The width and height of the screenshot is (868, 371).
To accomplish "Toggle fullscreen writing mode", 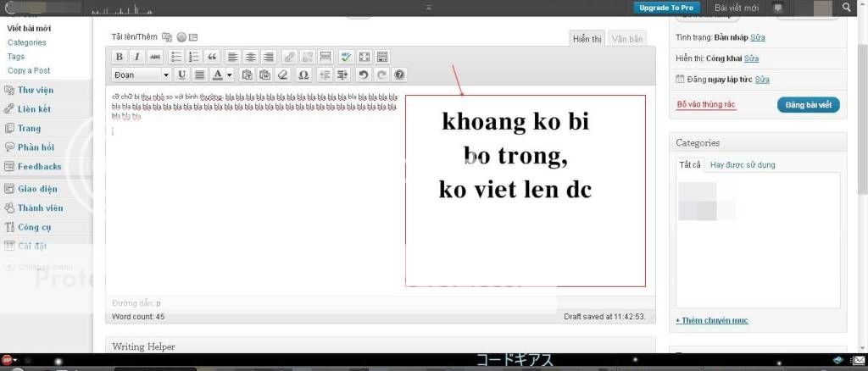I will coord(364,57).
